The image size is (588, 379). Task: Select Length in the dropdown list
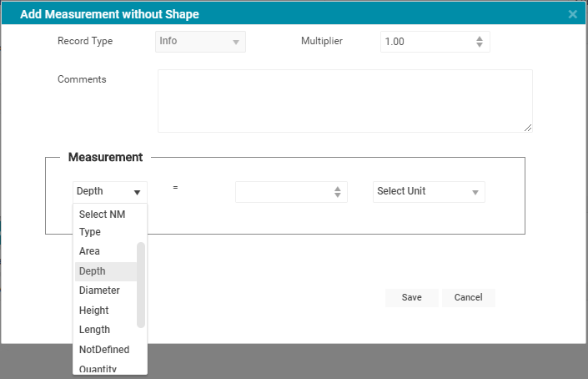[x=94, y=330]
